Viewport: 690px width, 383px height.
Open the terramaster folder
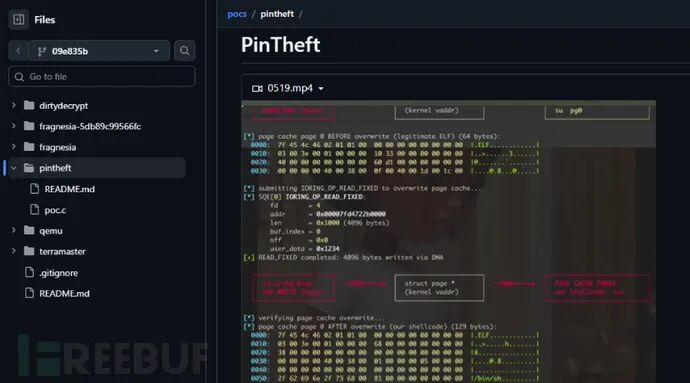(62, 251)
